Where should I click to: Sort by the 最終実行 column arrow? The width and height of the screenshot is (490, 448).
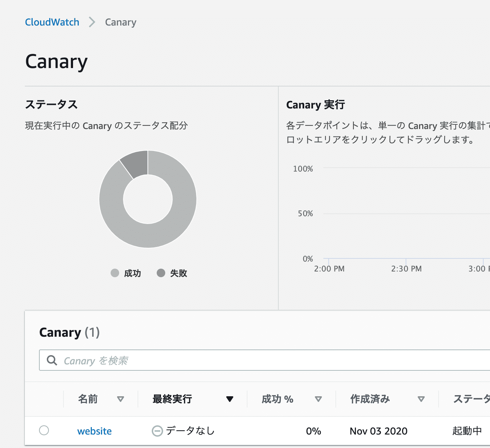(230, 399)
